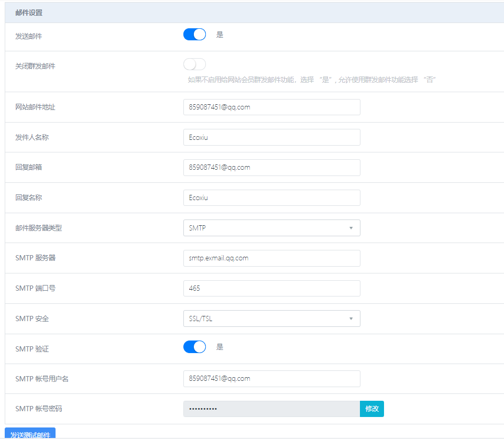Click the arrow on 邮件服务器类型 dropdown
Image resolution: width=504 pixels, height=439 pixels.
point(350,228)
